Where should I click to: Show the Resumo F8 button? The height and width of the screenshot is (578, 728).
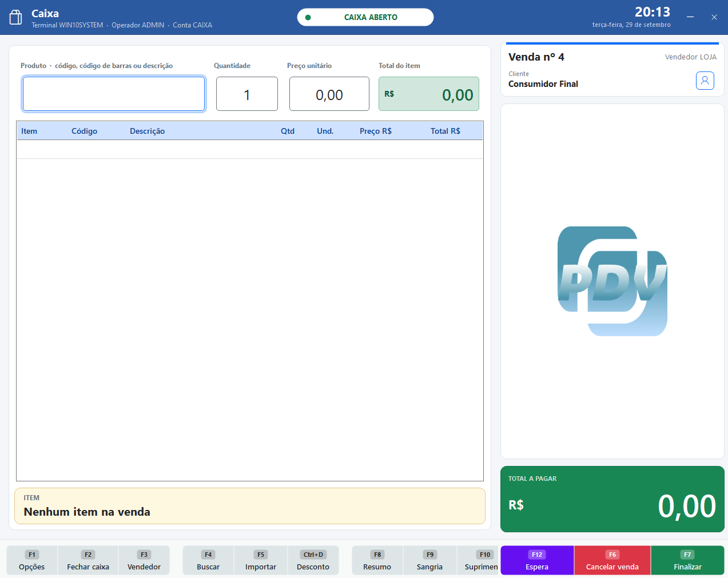point(377,560)
